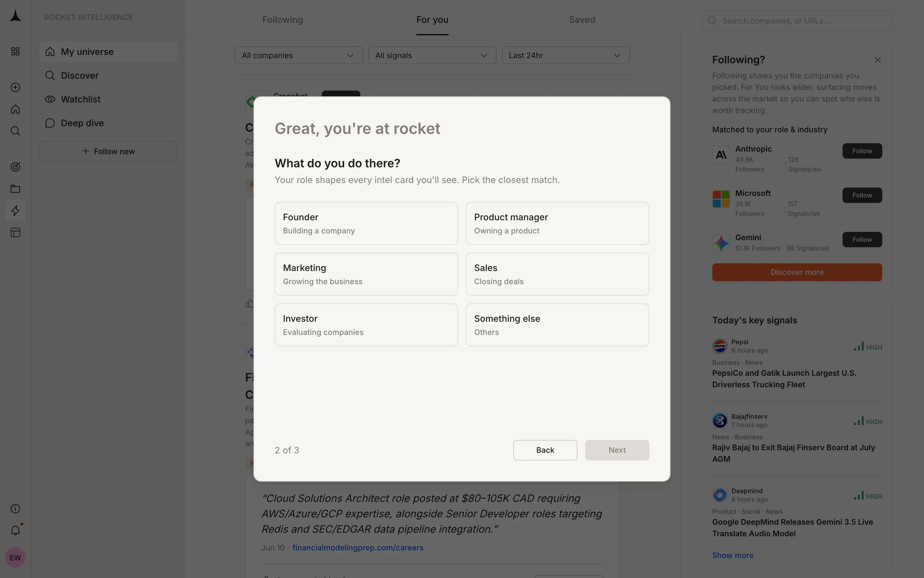Viewport: 924px width, 578px height.
Task: Open the dashboard grid icon in left rail
Action: [x=15, y=51]
